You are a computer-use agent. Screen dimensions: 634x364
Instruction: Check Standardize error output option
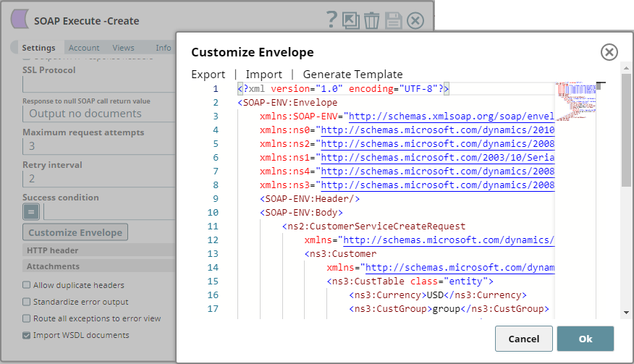tap(27, 302)
